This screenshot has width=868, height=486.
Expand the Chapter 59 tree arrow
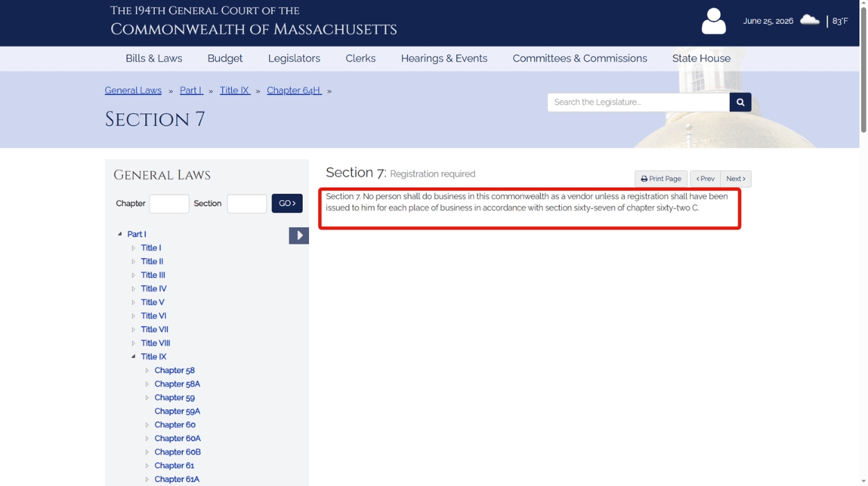[147, 398]
